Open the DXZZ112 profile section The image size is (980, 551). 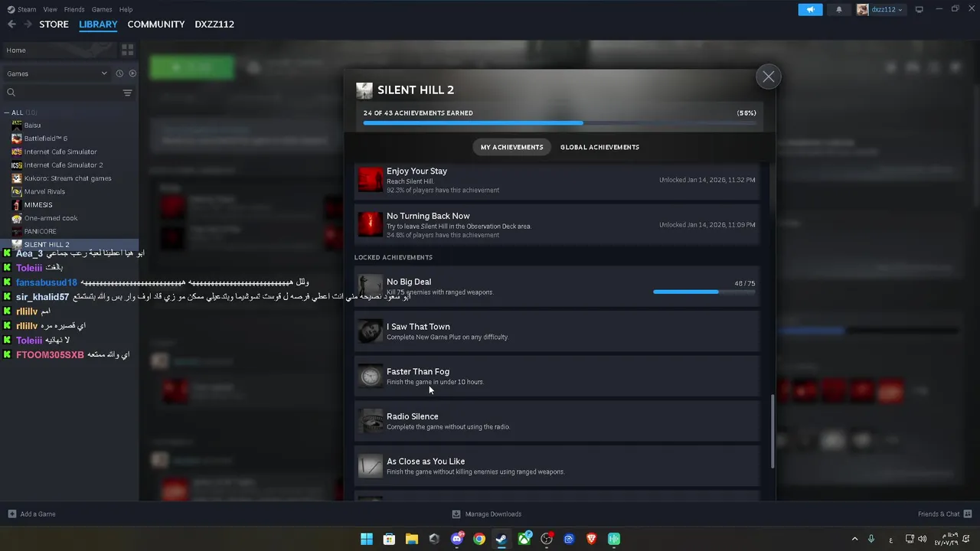tap(214, 24)
